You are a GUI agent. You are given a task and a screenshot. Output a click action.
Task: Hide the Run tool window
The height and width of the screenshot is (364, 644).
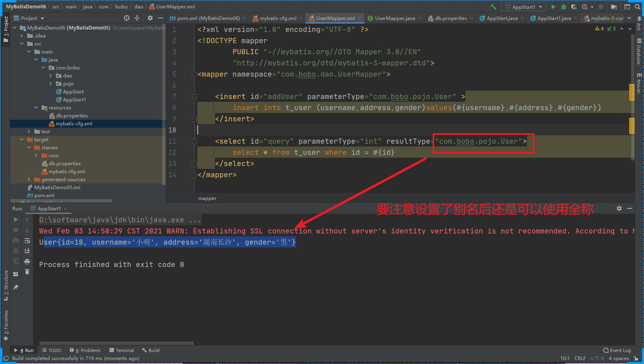(630, 208)
